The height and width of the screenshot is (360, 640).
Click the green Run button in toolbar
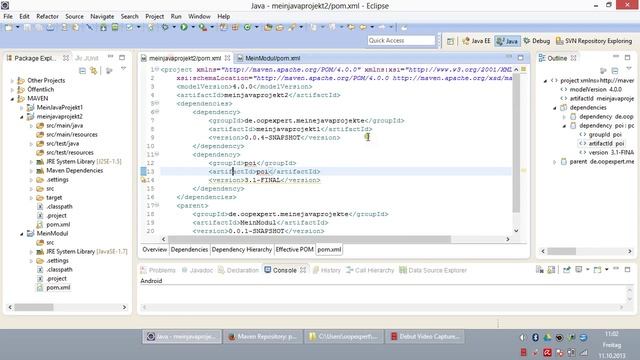pyautogui.click(x=184, y=27)
